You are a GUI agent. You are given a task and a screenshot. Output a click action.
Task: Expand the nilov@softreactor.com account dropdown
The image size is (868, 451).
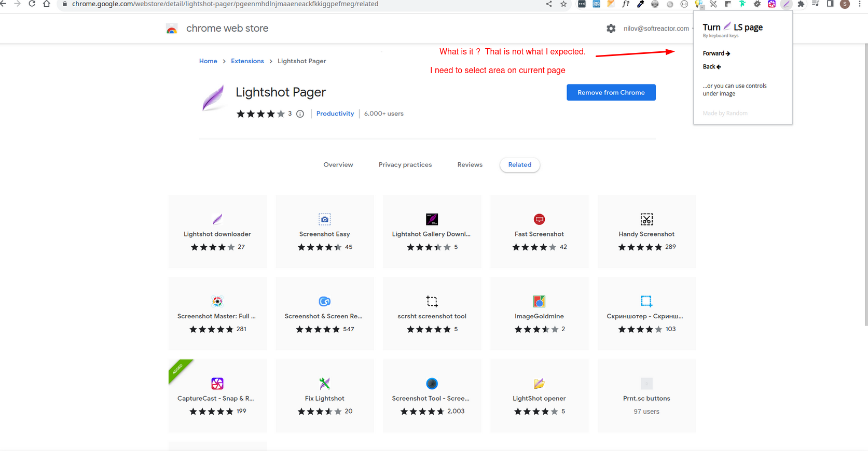click(x=659, y=29)
